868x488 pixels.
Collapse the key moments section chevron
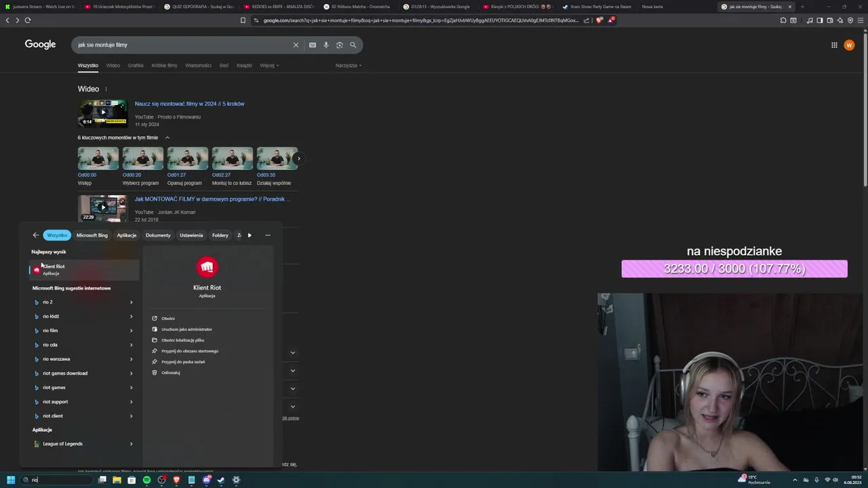[167, 138]
